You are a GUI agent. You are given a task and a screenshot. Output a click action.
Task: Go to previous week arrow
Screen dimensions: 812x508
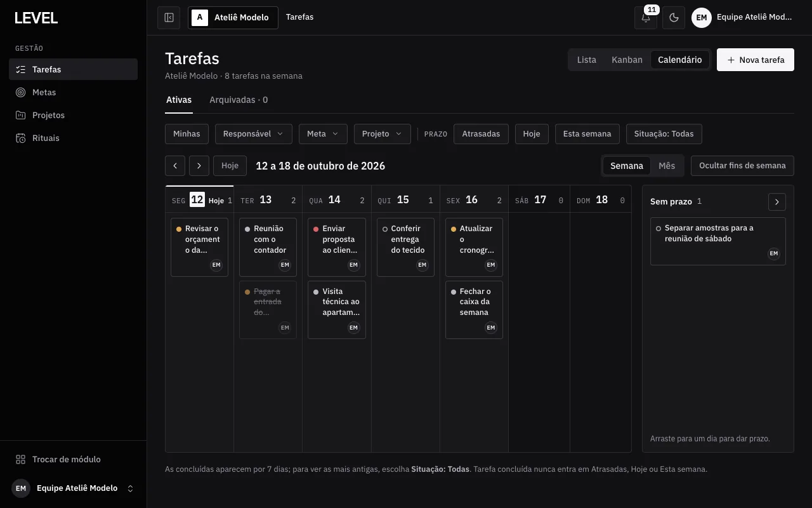click(175, 166)
